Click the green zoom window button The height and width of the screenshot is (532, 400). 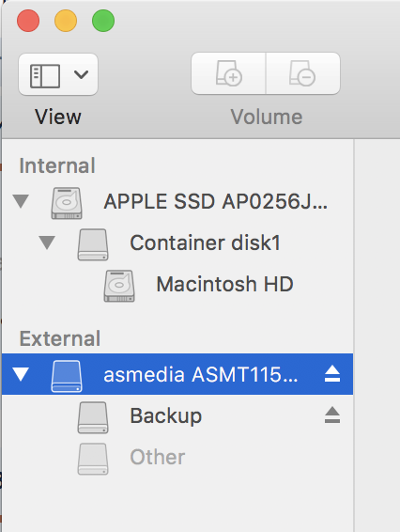click(103, 21)
